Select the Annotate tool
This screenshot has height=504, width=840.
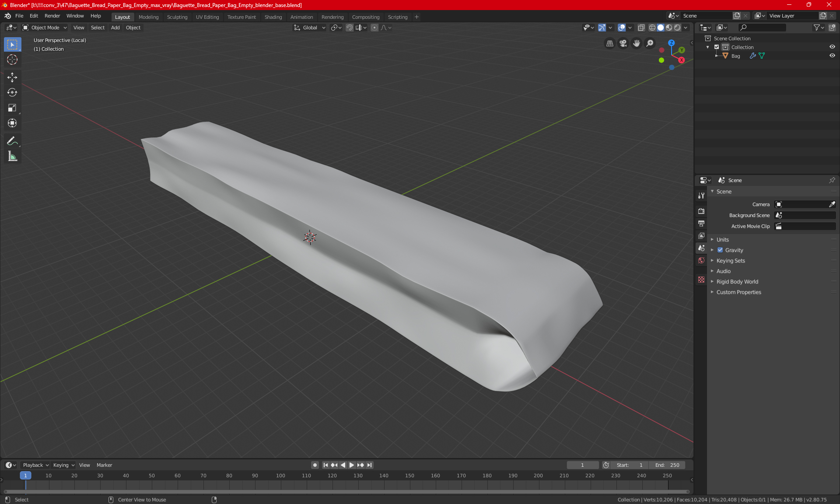[12, 141]
